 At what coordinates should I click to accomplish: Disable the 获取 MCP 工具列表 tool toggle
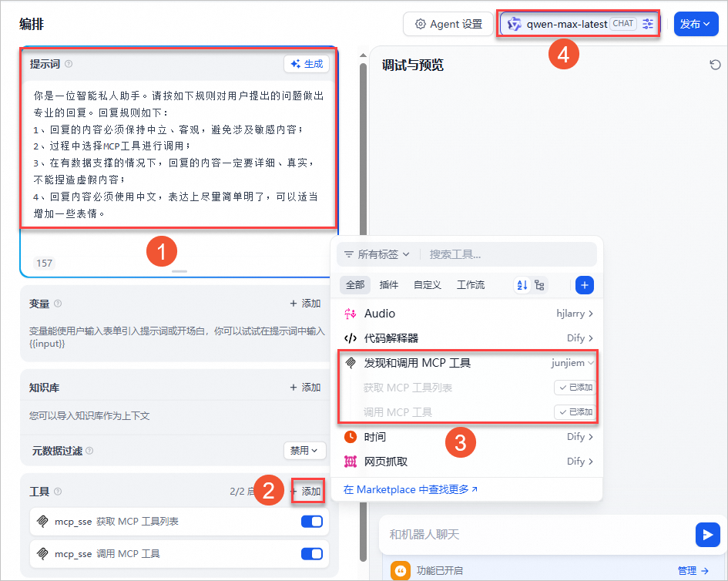tap(311, 522)
